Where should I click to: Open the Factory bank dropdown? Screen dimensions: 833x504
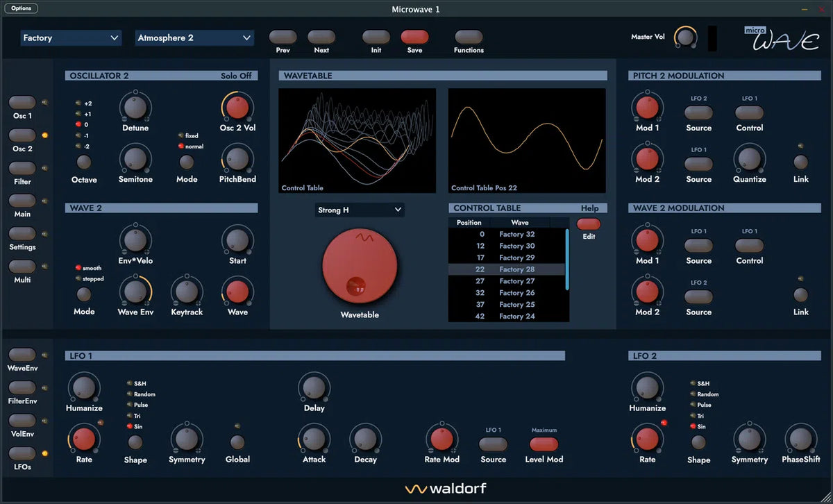point(71,38)
